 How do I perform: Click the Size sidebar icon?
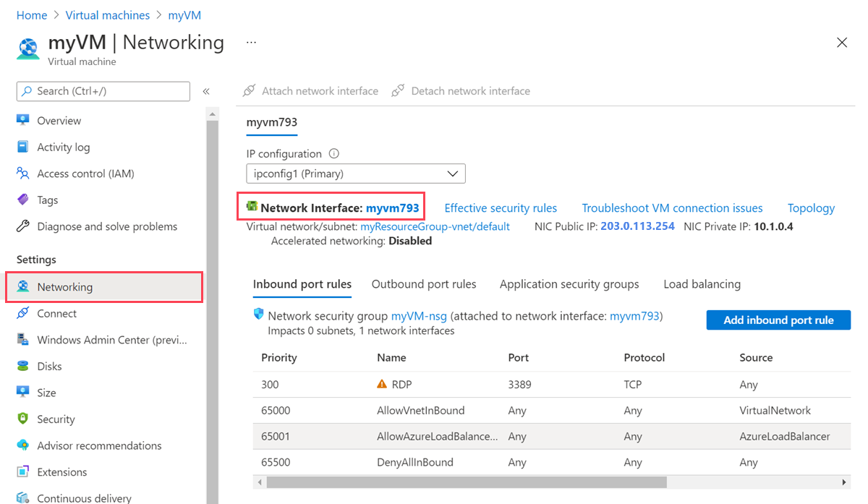[x=23, y=393]
